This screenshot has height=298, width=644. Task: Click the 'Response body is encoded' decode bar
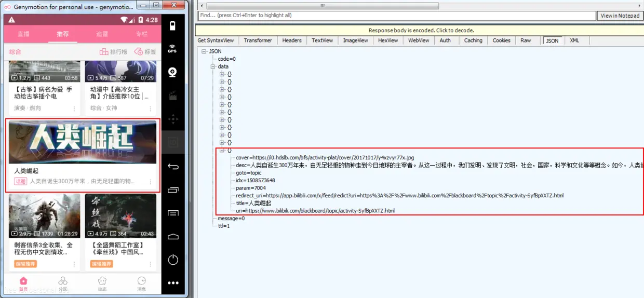tap(420, 31)
